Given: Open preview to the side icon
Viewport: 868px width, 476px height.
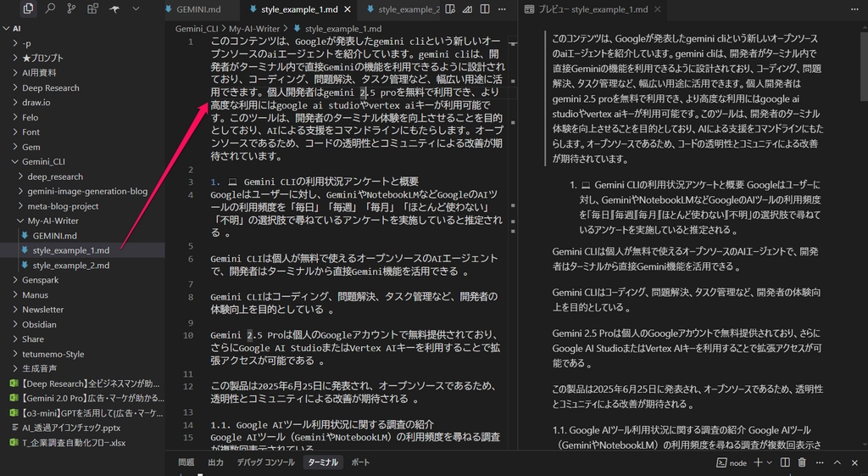Looking at the screenshot, I should [451, 8].
